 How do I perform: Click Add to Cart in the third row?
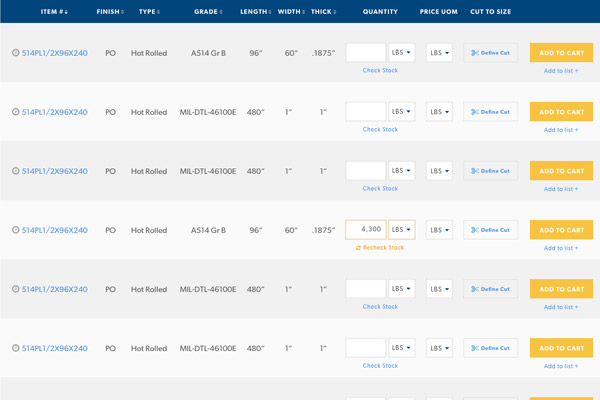tap(561, 170)
